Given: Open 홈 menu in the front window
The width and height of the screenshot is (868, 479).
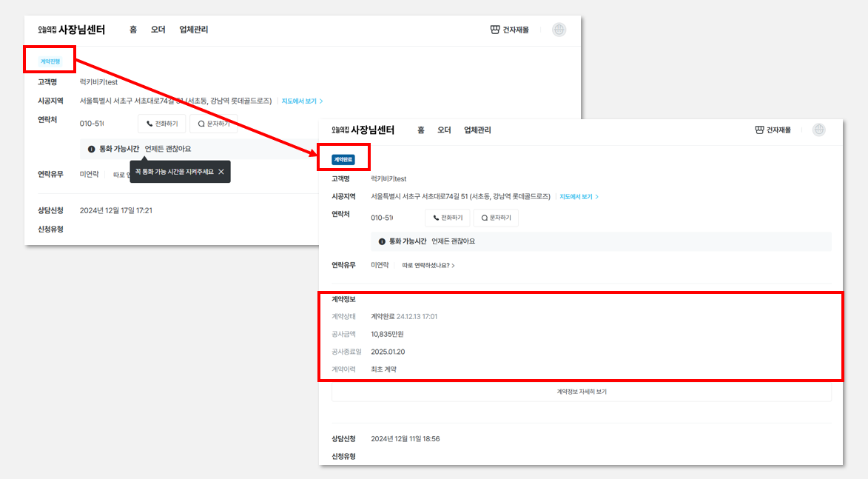Looking at the screenshot, I should click(x=421, y=130).
